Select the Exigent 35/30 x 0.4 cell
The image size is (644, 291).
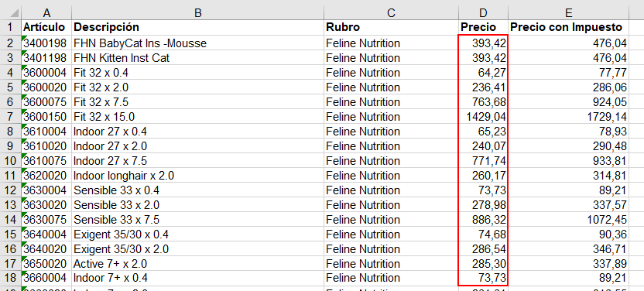pyautogui.click(x=197, y=234)
